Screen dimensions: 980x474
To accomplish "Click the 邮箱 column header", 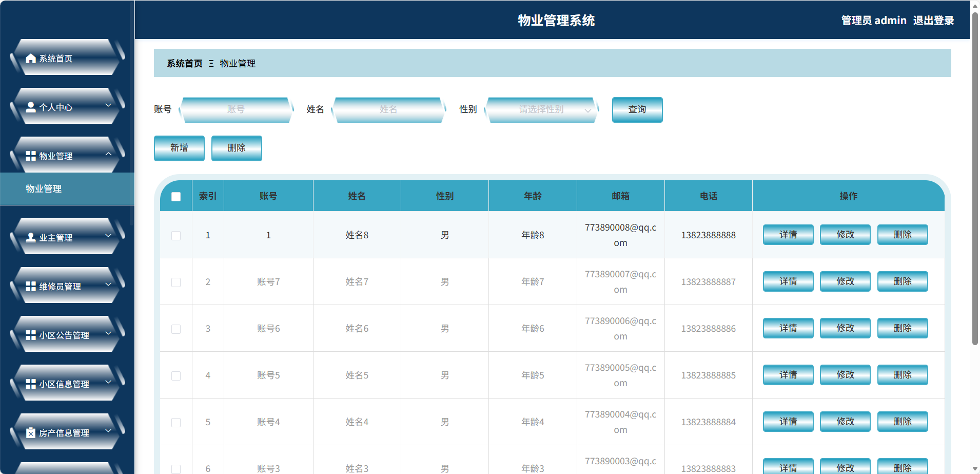I will tap(620, 196).
